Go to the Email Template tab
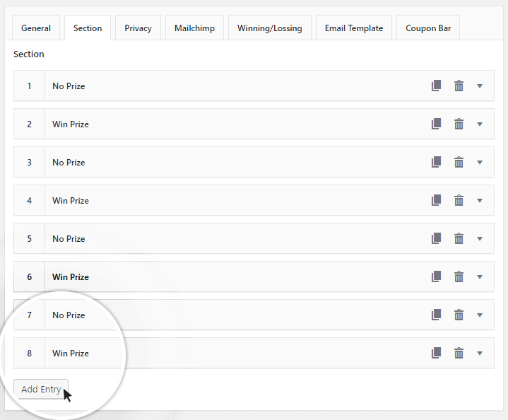Screen dimensions: 508x420 [x=353, y=28]
